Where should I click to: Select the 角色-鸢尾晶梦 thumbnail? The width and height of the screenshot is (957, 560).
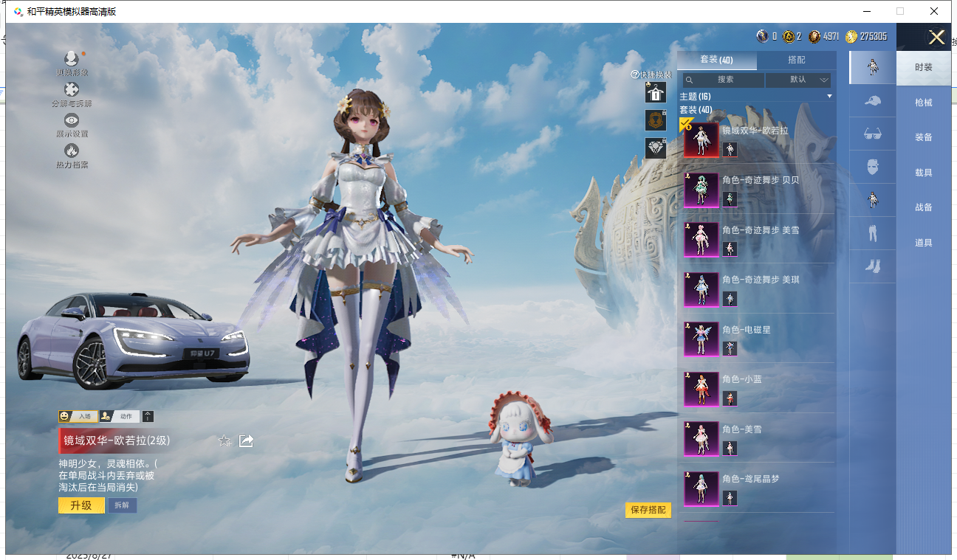701,488
